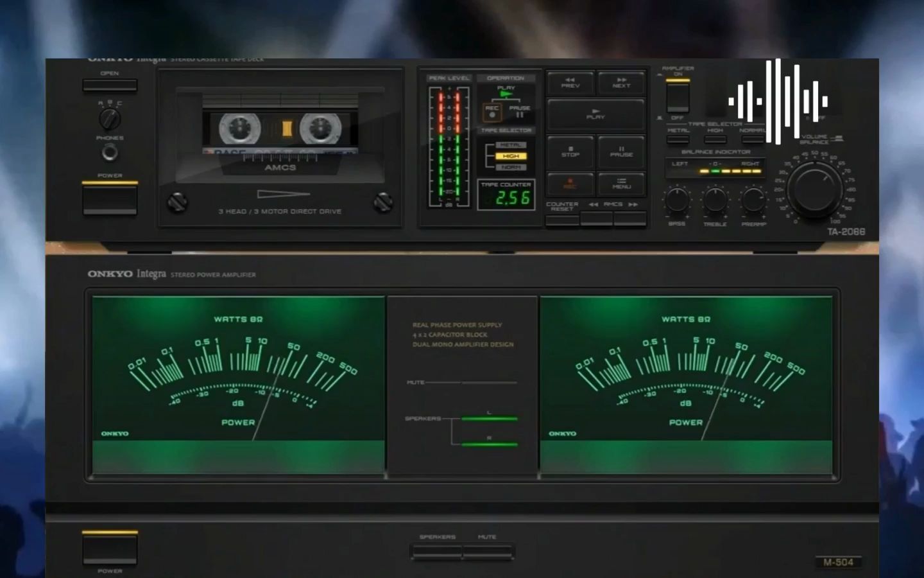Screen dimensions: 924x578
Task: Click the tape direction arrow on the deck
Action: [x=283, y=194]
